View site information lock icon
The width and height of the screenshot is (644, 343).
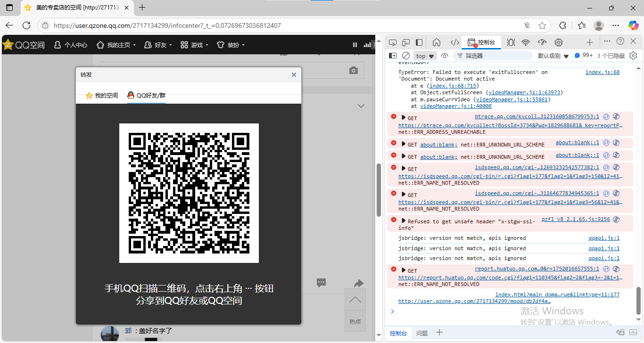click(45, 25)
